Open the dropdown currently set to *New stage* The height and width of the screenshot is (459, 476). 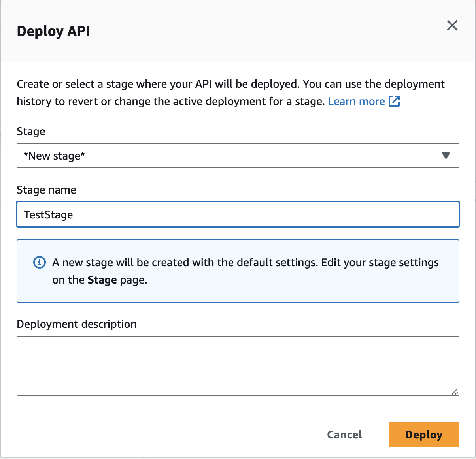tap(237, 156)
